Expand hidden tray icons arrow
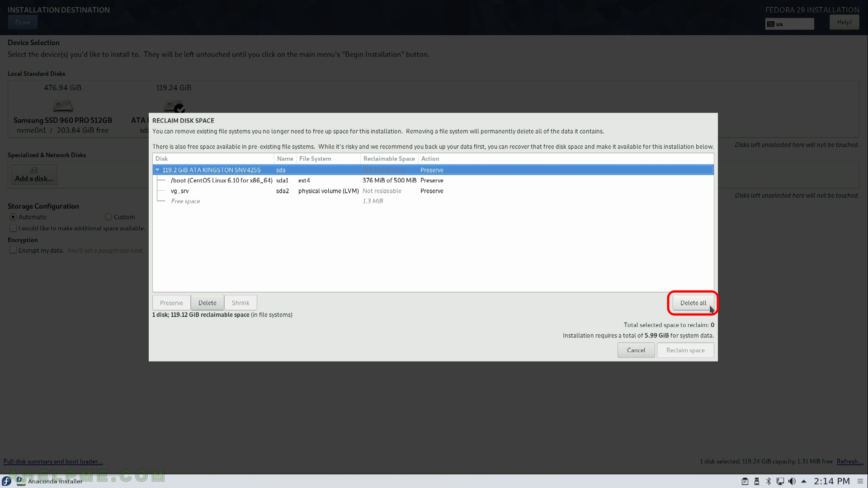The image size is (868, 488). click(804, 481)
